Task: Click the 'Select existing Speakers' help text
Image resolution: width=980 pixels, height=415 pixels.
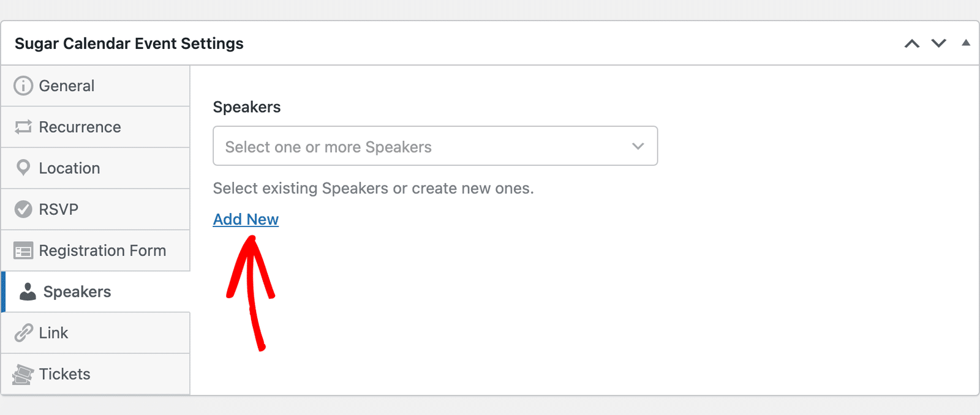Action: click(374, 188)
